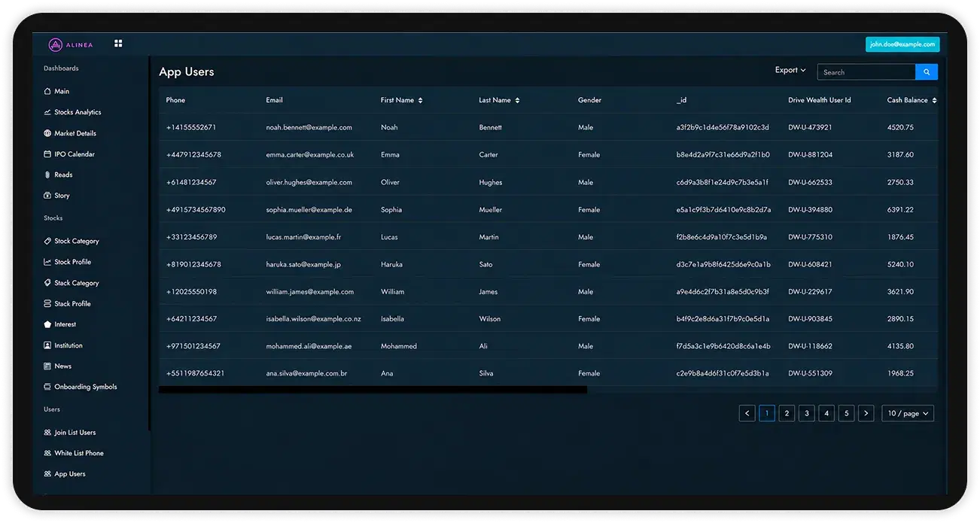Click the Market Details globe icon
The width and height of the screenshot is (980, 523).
pyautogui.click(x=47, y=133)
